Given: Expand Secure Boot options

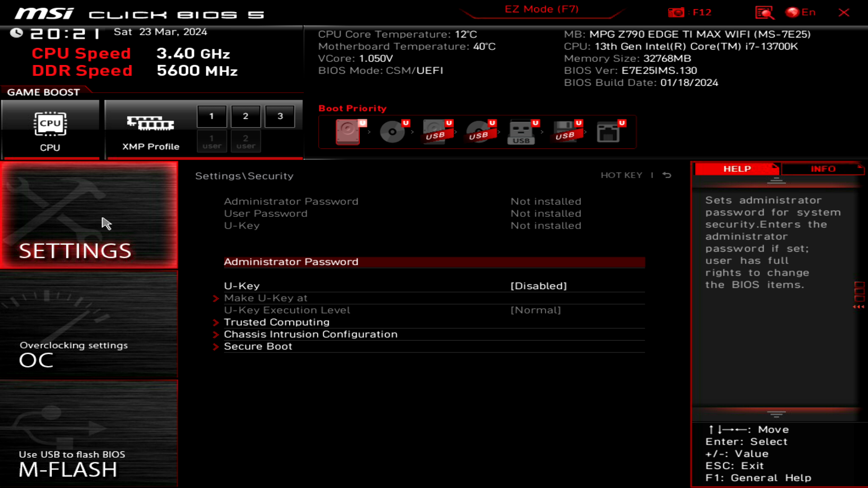Looking at the screenshot, I should pos(258,346).
